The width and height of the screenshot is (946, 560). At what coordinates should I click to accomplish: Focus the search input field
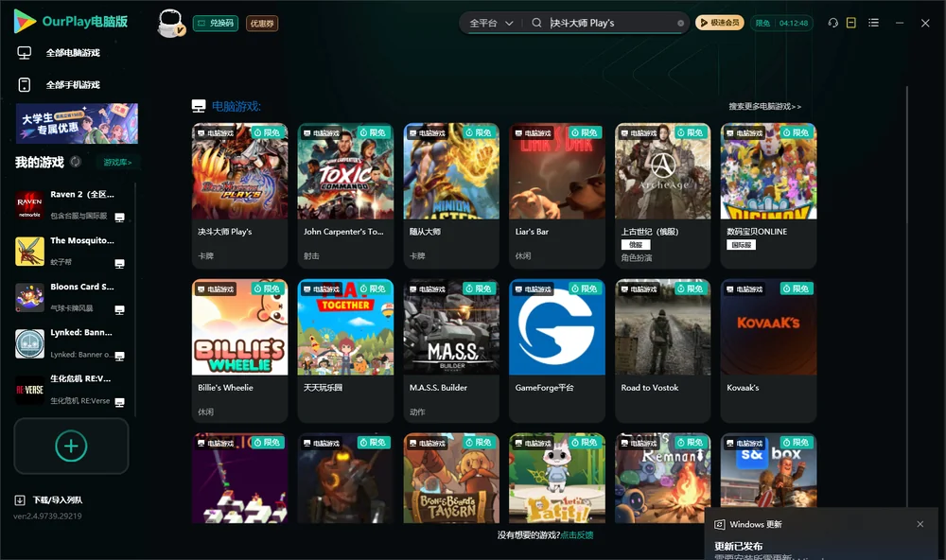(610, 23)
